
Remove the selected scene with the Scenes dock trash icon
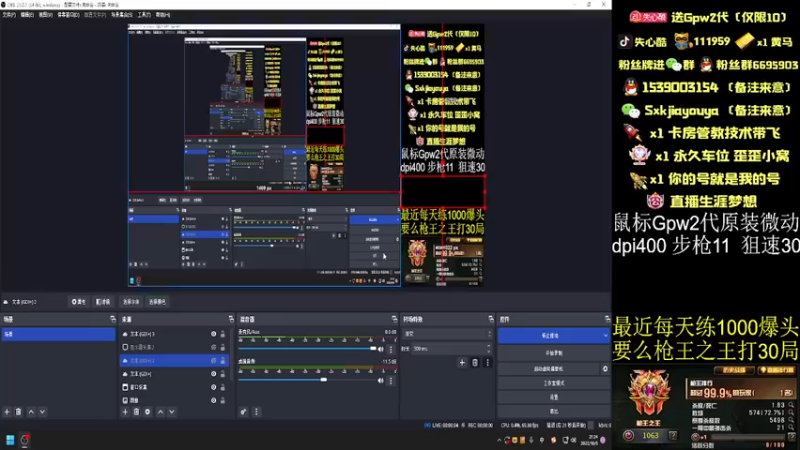18,412
